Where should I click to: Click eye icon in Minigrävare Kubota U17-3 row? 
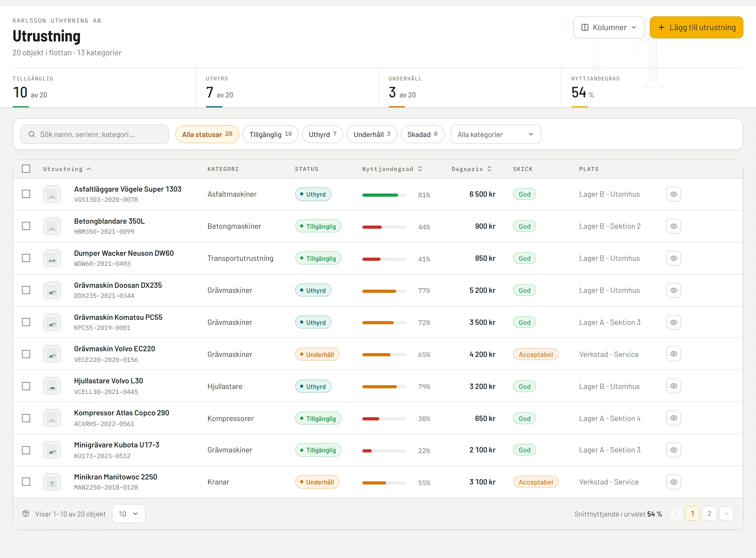(673, 450)
